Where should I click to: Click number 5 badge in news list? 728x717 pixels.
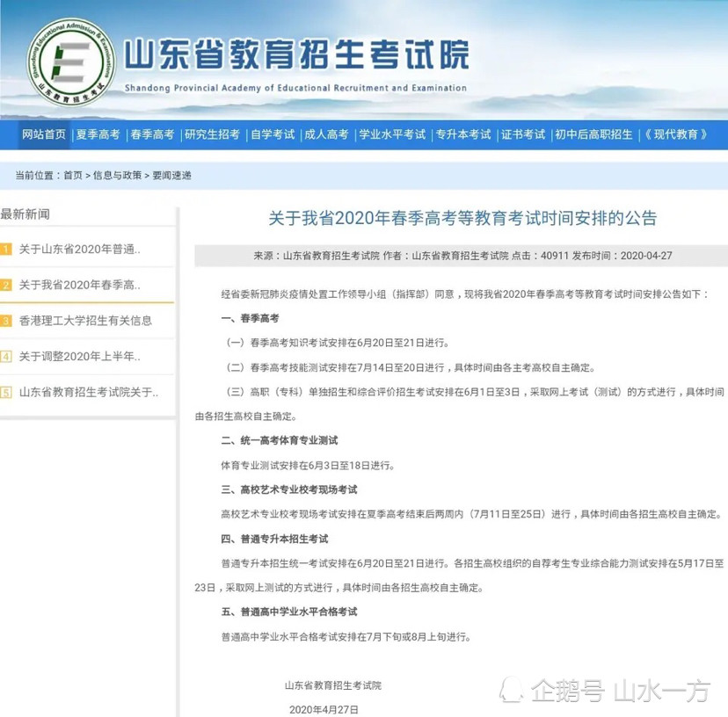(6, 392)
